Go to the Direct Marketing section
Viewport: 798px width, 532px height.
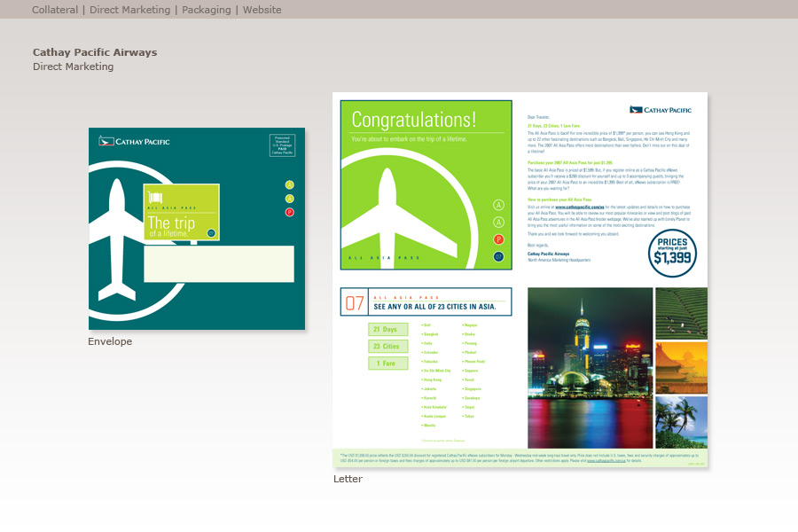[129, 10]
